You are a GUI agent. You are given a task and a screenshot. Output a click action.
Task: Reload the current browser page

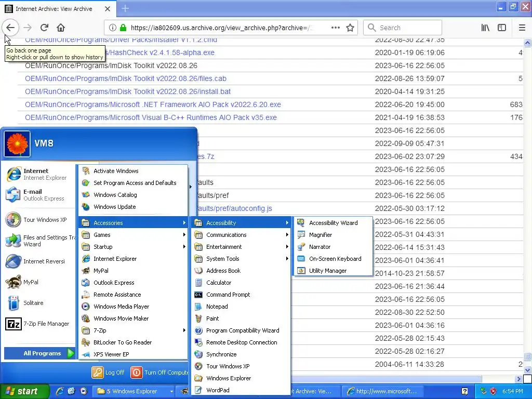[44, 28]
